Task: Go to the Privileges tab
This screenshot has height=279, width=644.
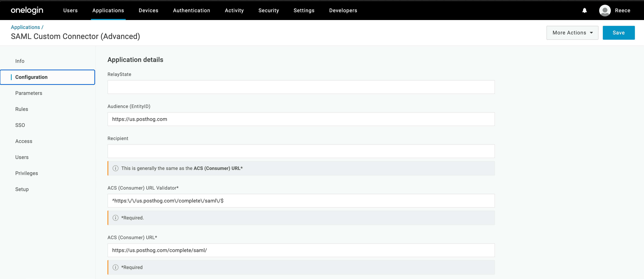Action: (x=27, y=173)
